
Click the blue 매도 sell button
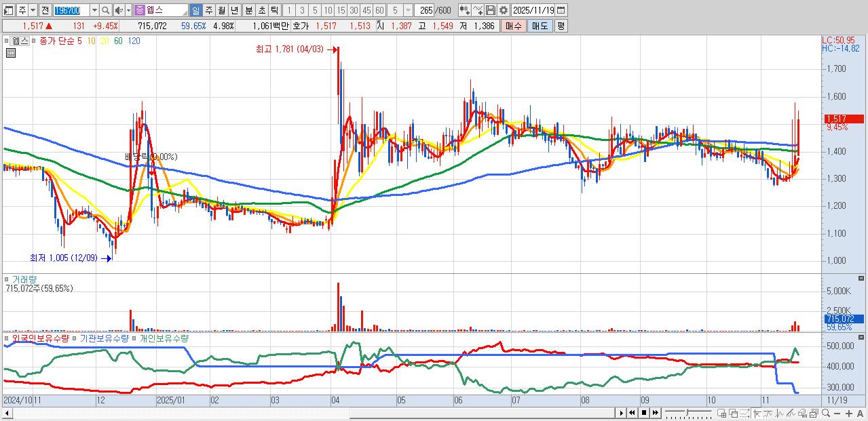click(540, 26)
